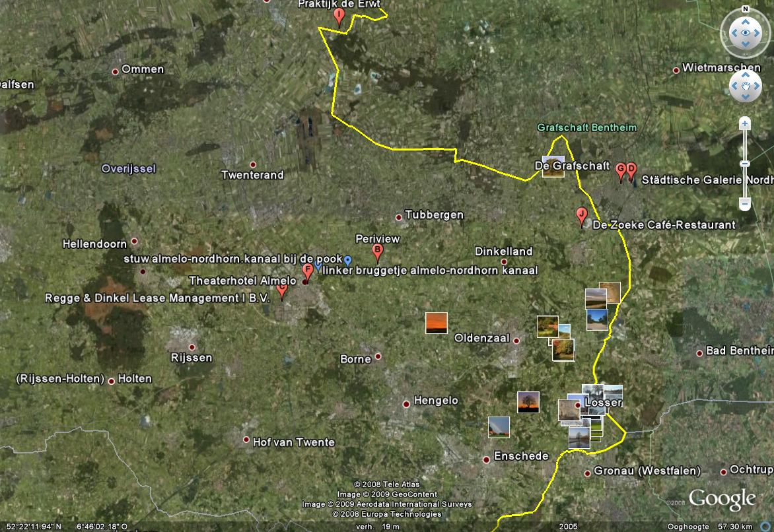
Task: Click the zoom slider handle
Action: pyautogui.click(x=745, y=164)
